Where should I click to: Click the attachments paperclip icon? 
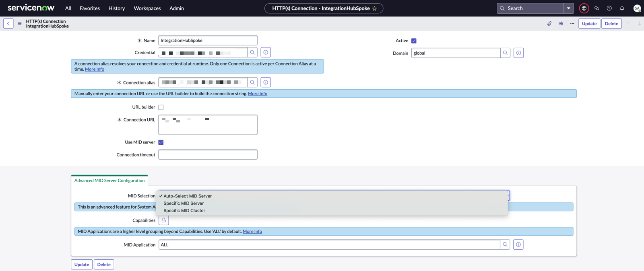(549, 24)
